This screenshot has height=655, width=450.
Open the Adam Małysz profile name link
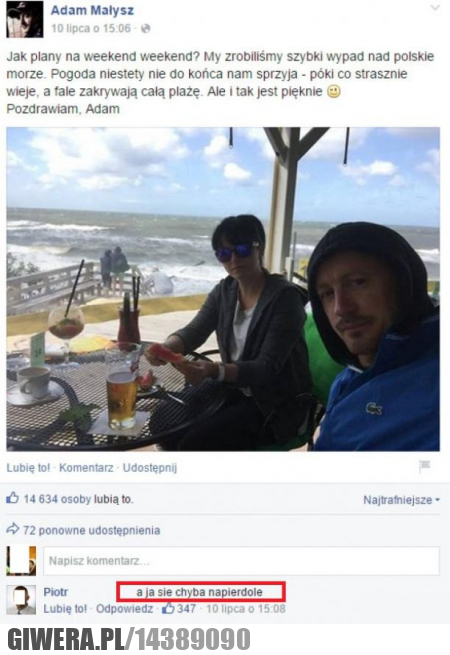pos(92,10)
